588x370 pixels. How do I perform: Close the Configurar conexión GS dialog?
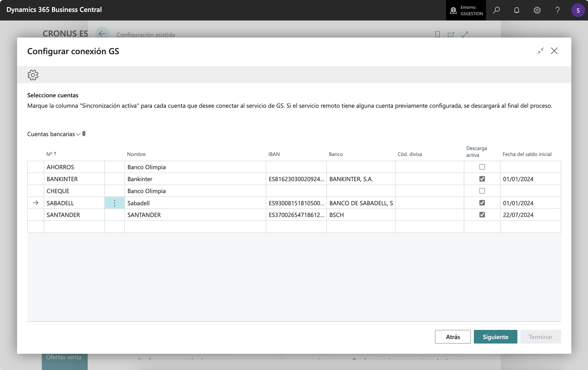click(554, 51)
